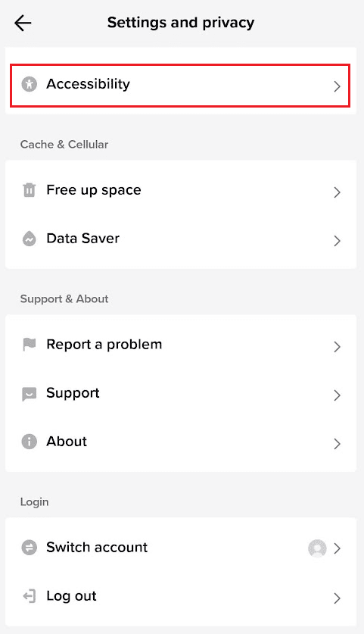
Task: Click the Data Saver droplet icon
Action: click(29, 239)
